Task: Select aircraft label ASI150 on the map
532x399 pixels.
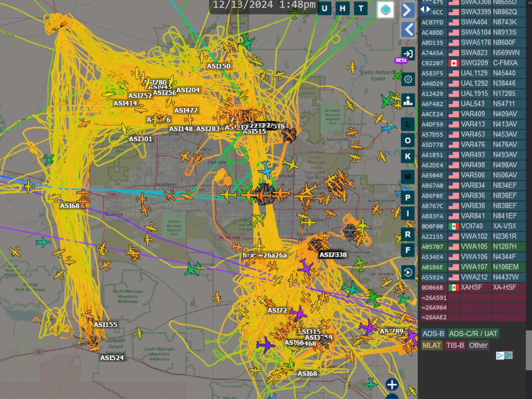Action: [x=219, y=66]
